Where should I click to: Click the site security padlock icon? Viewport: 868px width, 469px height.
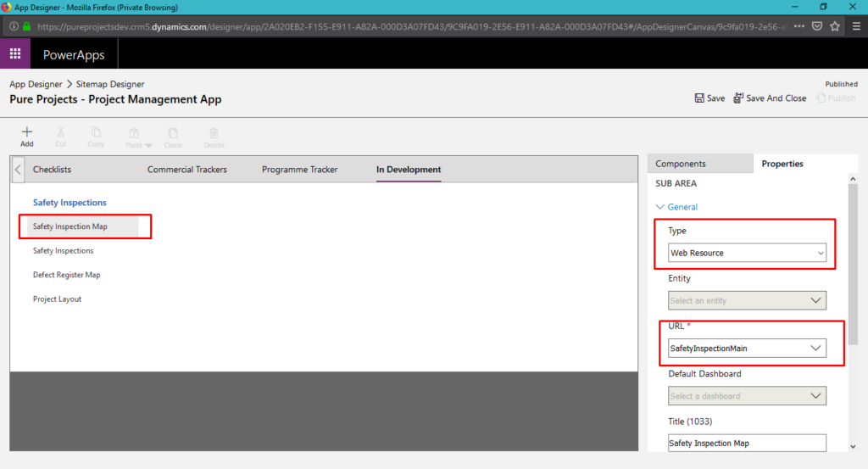coord(26,26)
